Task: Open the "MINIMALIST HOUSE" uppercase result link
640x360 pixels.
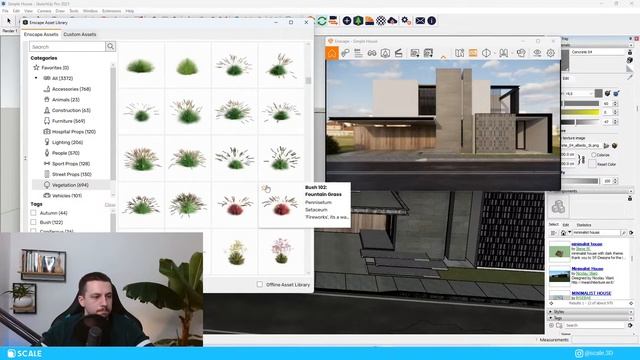Action: [x=591, y=293]
